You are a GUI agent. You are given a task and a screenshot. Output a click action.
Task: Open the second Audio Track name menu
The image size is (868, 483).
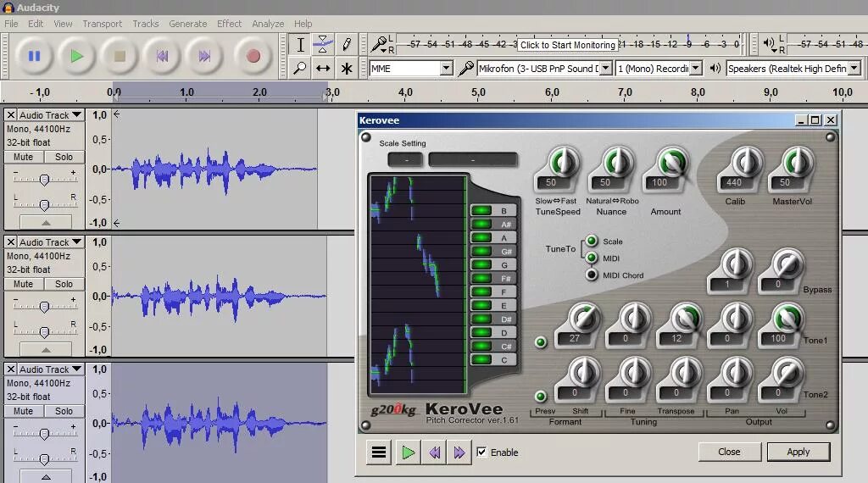[x=51, y=242]
